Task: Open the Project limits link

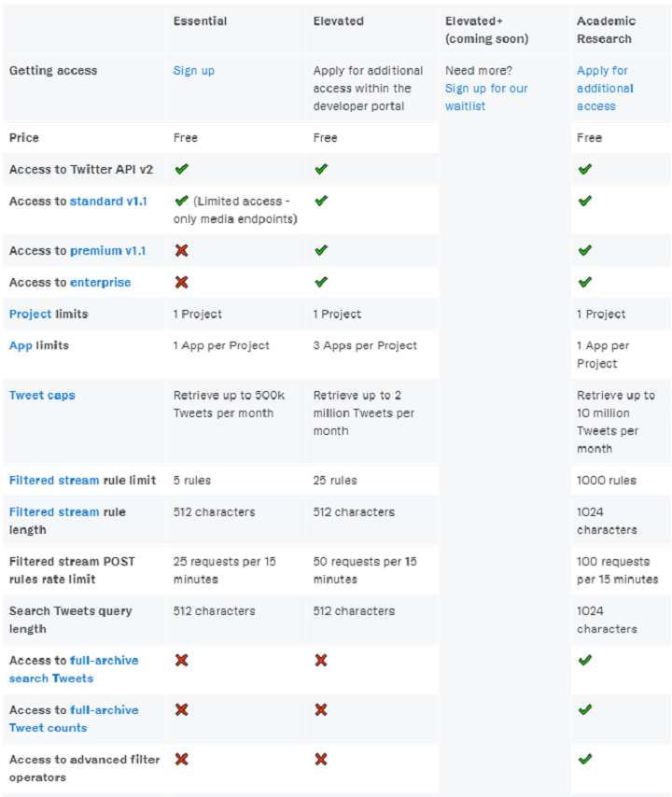Action: (30, 315)
